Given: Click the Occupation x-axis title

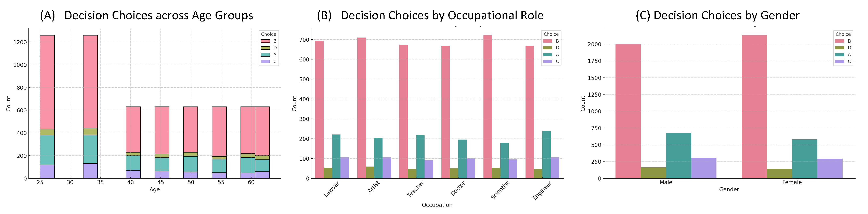Looking at the screenshot, I should point(437,205).
